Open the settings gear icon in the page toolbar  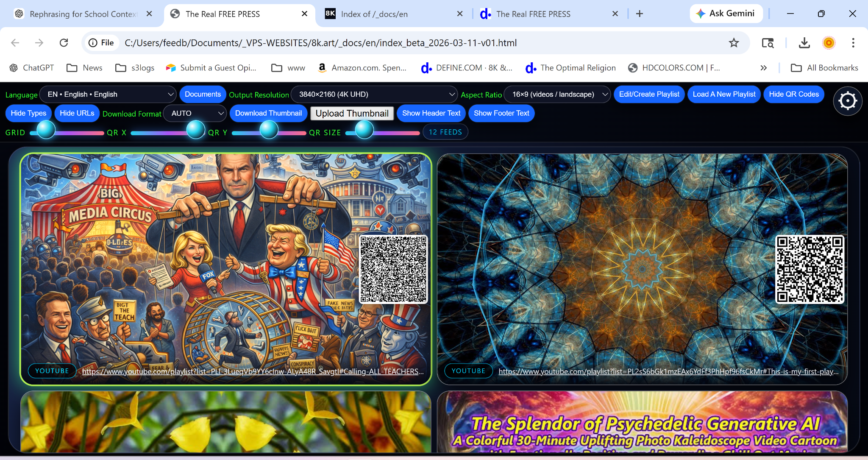848,101
